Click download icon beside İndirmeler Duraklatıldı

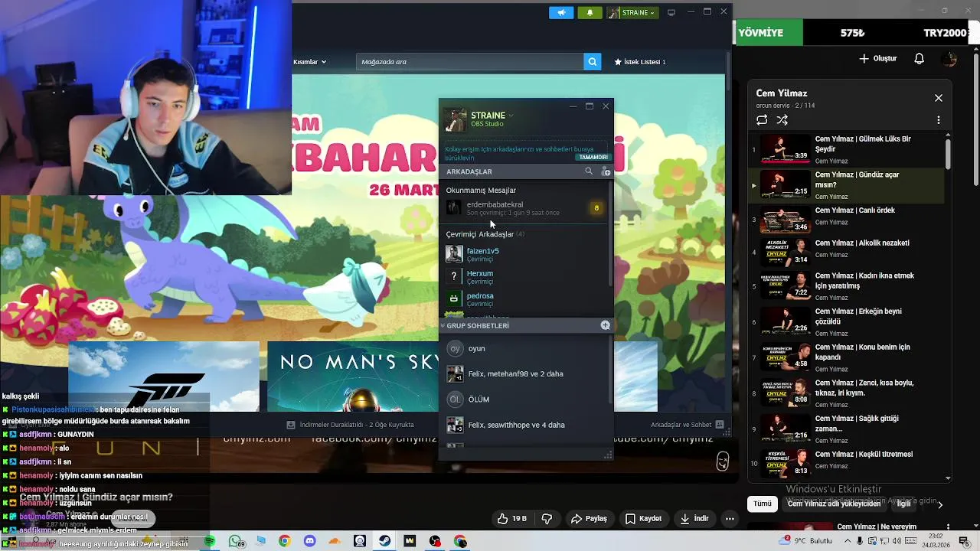[291, 425]
